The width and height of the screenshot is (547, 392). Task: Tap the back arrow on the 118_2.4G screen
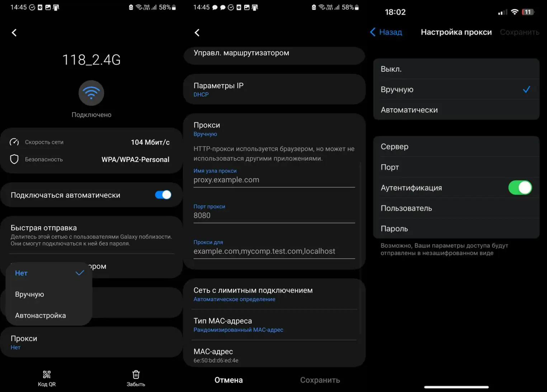14,33
